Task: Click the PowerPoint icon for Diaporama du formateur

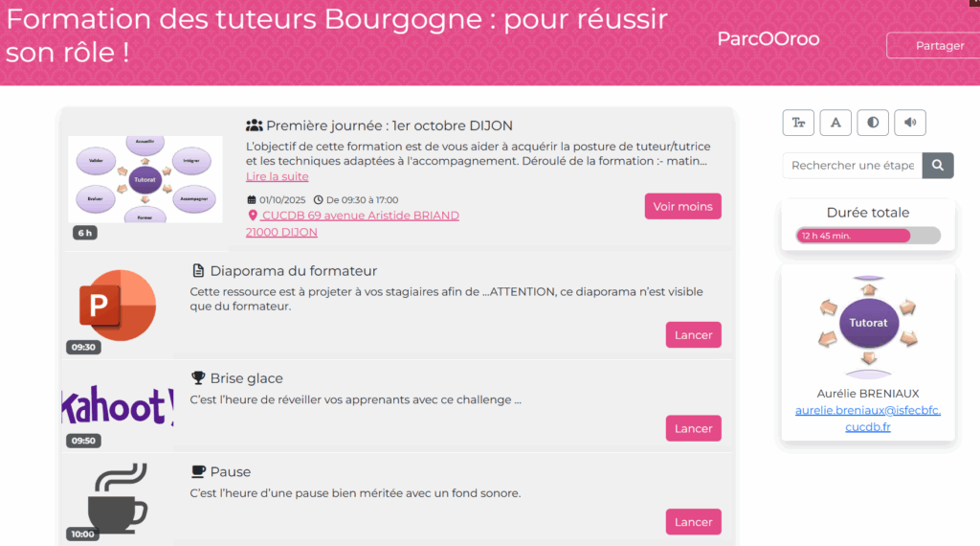Action: pyautogui.click(x=118, y=305)
